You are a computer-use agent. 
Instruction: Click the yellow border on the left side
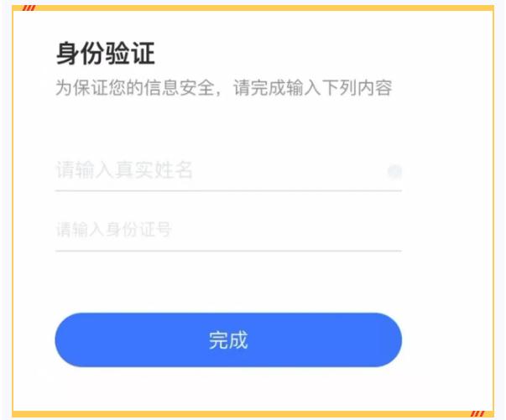coord(13,210)
